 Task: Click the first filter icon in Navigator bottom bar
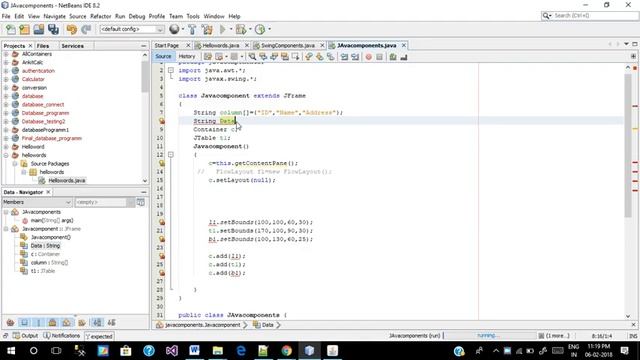tap(10, 322)
